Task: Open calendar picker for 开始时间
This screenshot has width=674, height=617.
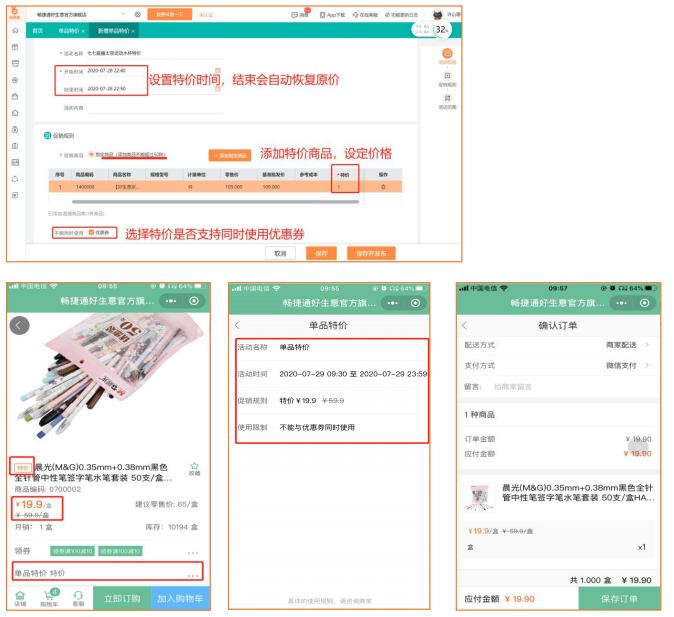Action: point(218,71)
